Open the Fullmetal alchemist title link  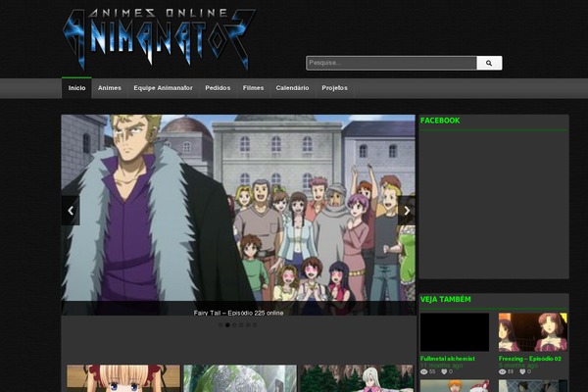tap(448, 359)
